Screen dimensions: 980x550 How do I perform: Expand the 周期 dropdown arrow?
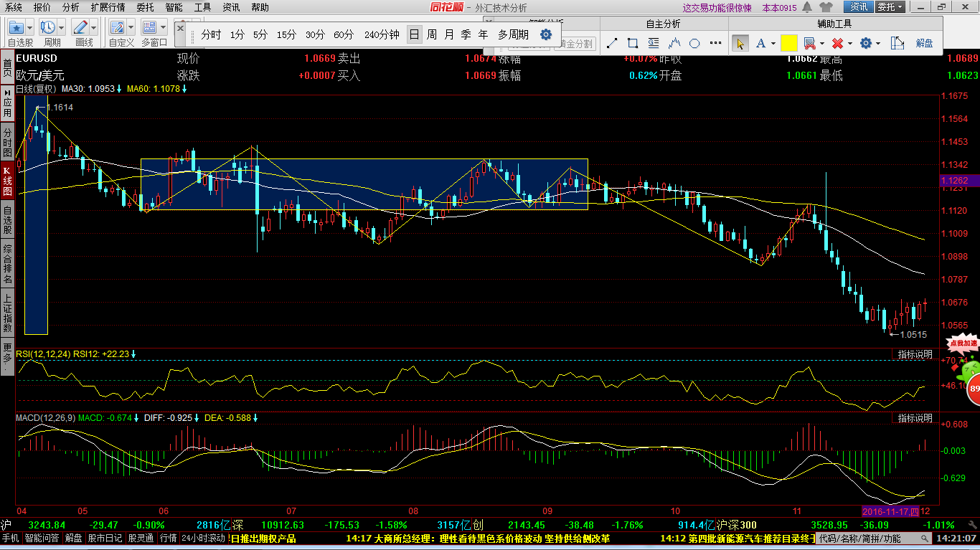click(62, 27)
